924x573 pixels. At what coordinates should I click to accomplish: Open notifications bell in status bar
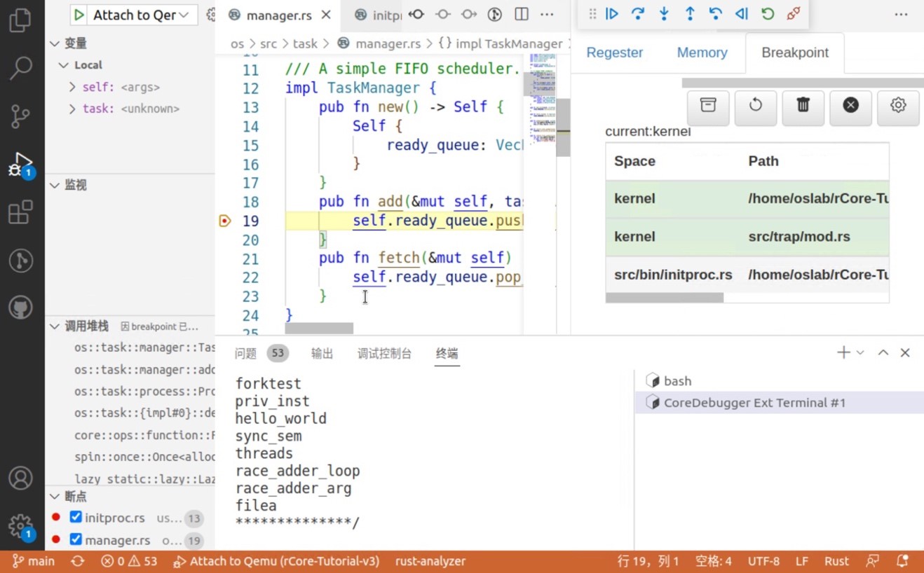(x=902, y=561)
